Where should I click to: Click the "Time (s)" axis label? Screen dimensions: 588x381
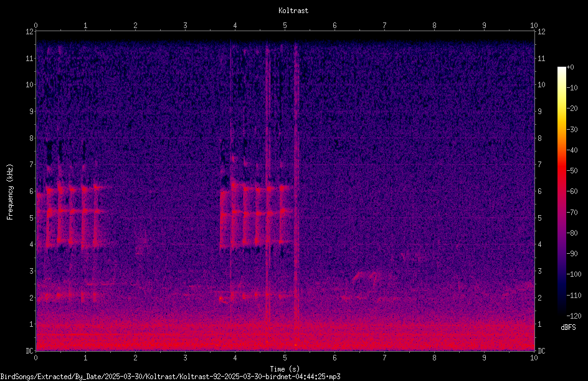[x=285, y=369]
